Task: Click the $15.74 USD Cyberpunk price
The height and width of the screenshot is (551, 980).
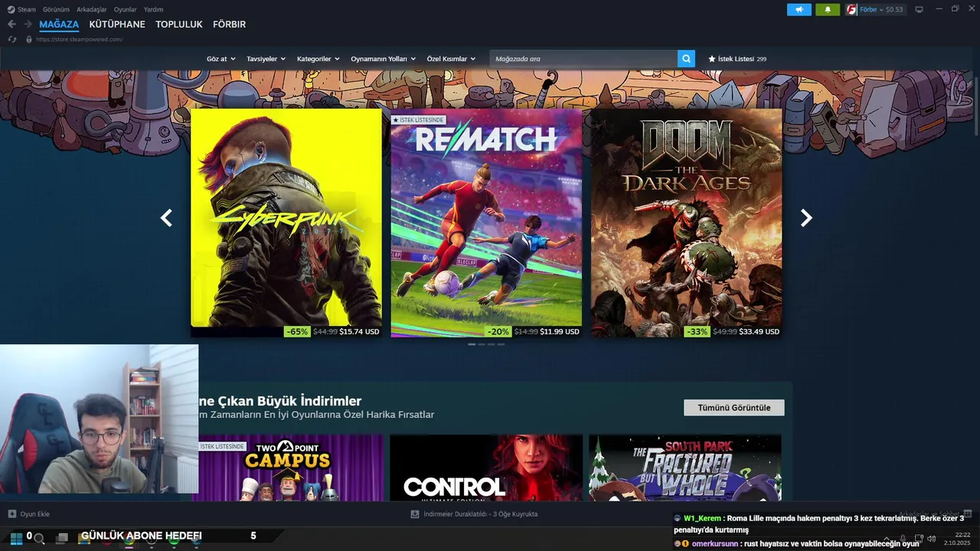Action: (359, 332)
